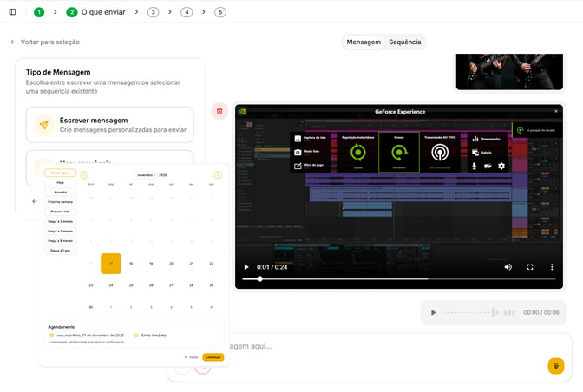Mute the video with the speaker icon
The height and width of the screenshot is (392, 583).
pos(508,267)
